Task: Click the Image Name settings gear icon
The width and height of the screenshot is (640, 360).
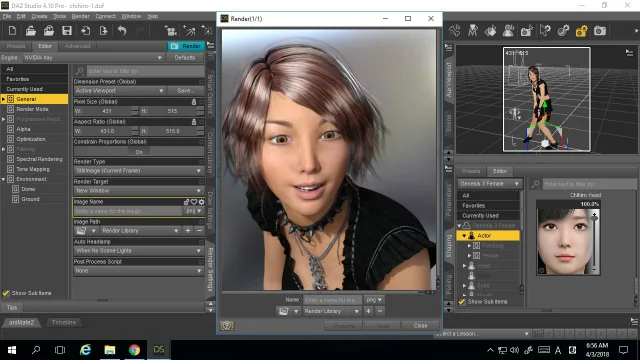Action: (201, 202)
